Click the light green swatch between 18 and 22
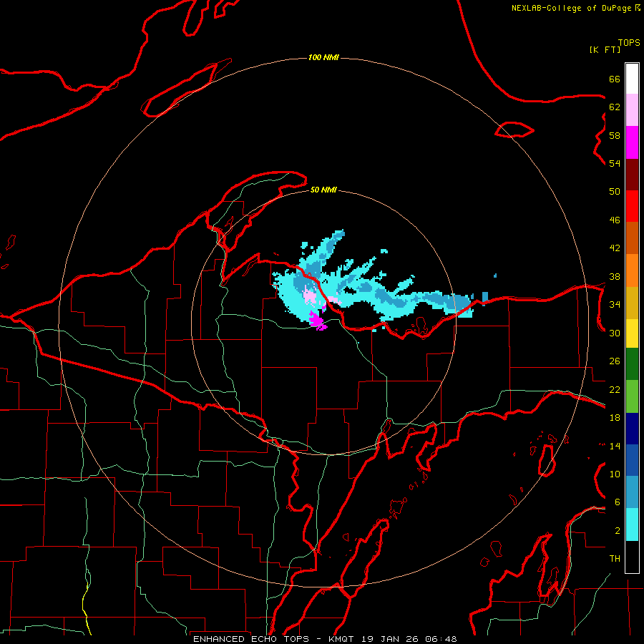Screen dimensions: 644x644 click(x=632, y=396)
